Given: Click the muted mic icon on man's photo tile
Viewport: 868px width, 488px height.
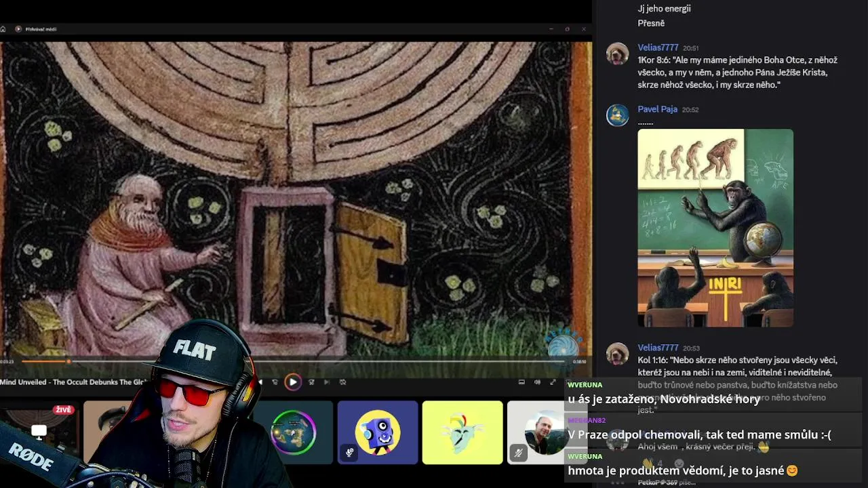Looking at the screenshot, I should point(519,453).
